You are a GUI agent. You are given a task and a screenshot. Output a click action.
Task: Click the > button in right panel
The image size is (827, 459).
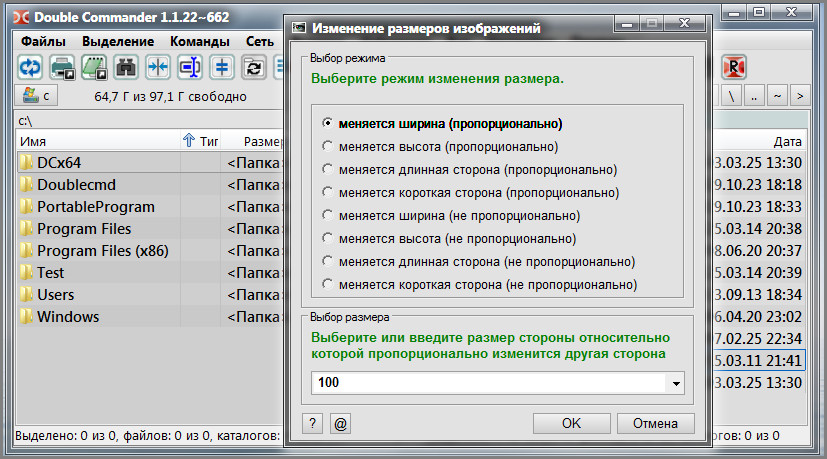pos(800,96)
